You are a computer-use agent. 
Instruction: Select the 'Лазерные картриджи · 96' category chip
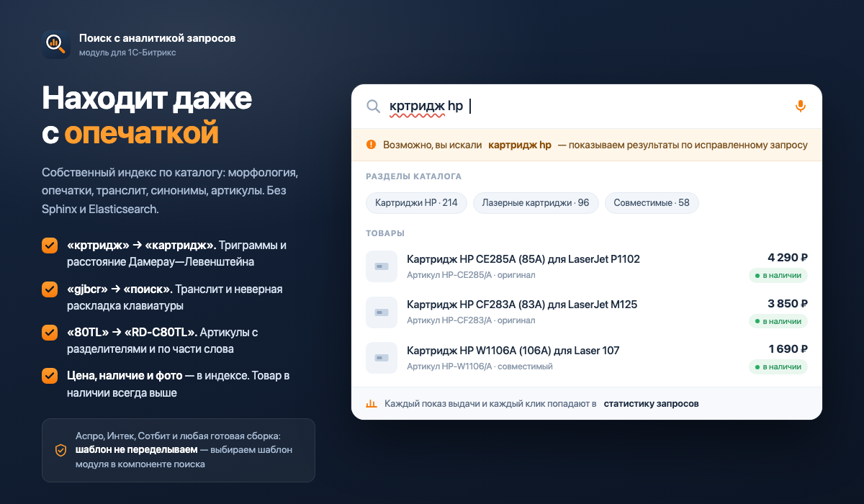tap(536, 203)
